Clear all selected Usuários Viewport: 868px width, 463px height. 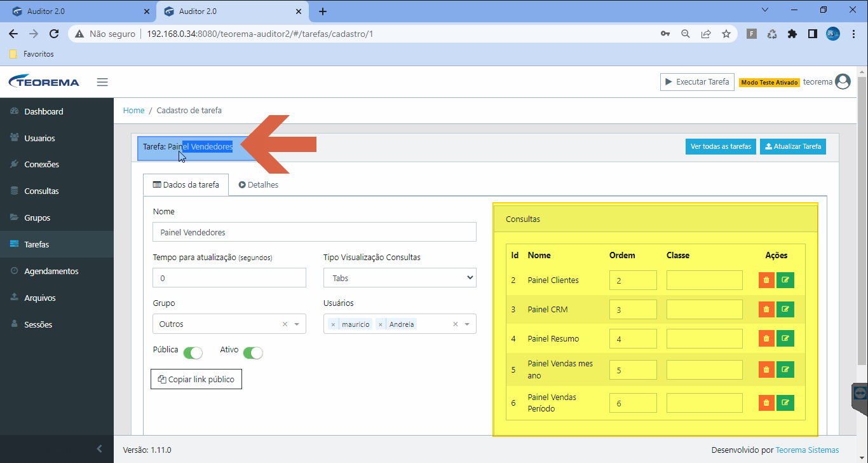click(455, 324)
